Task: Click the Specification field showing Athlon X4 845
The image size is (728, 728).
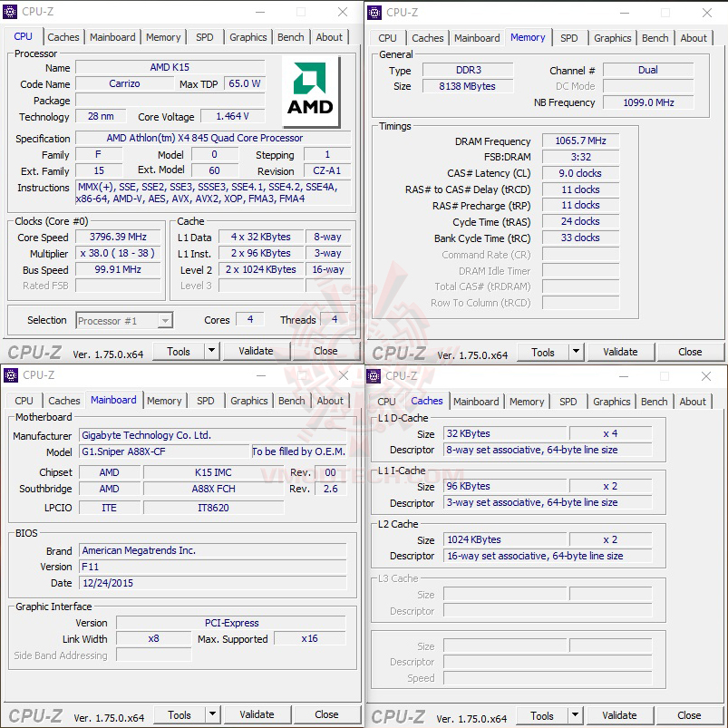Action: tap(213, 139)
